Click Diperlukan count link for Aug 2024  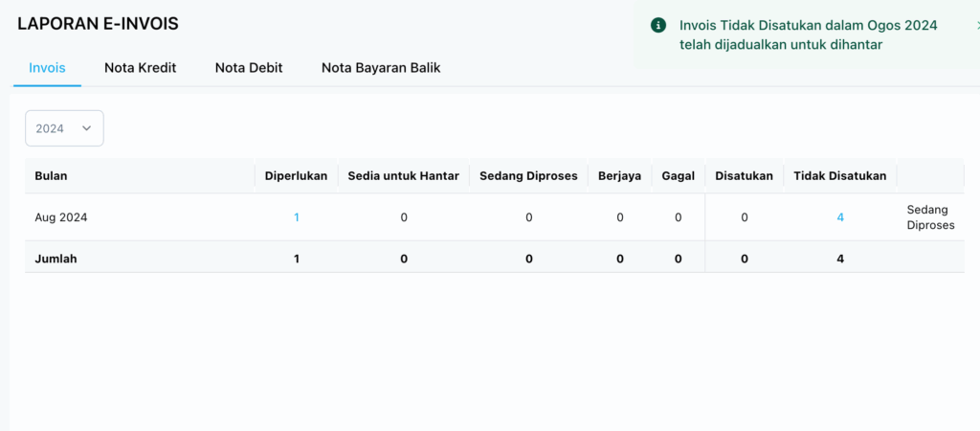click(x=296, y=217)
